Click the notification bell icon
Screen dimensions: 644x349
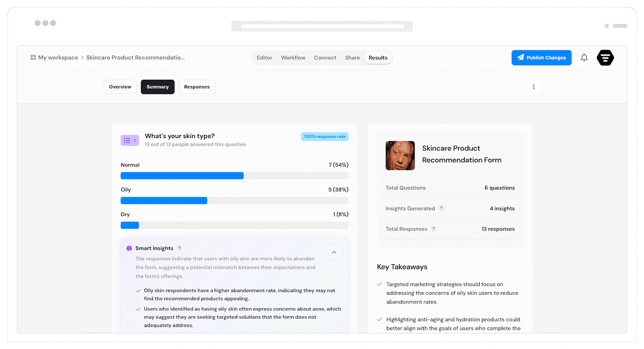point(584,57)
